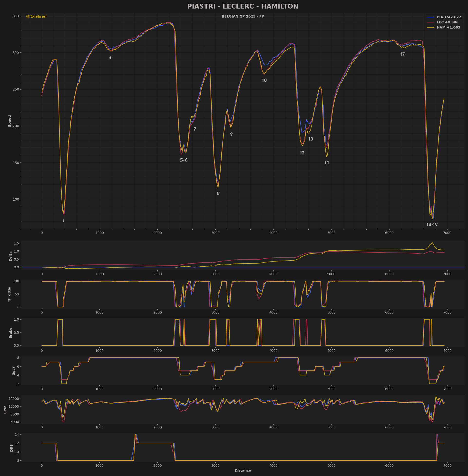
Task: Click the turn 5-6 corner label
Action: click(x=184, y=160)
